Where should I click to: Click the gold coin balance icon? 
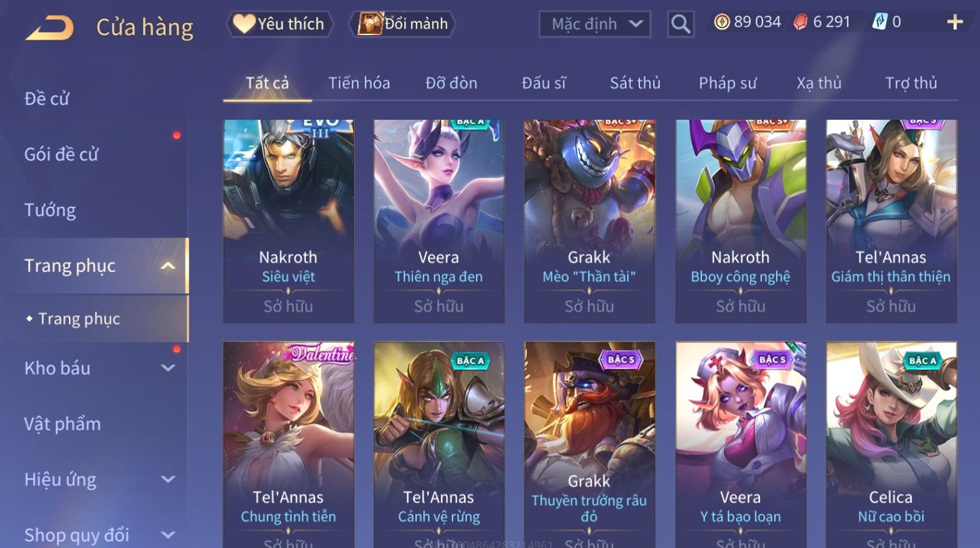[x=721, y=22]
